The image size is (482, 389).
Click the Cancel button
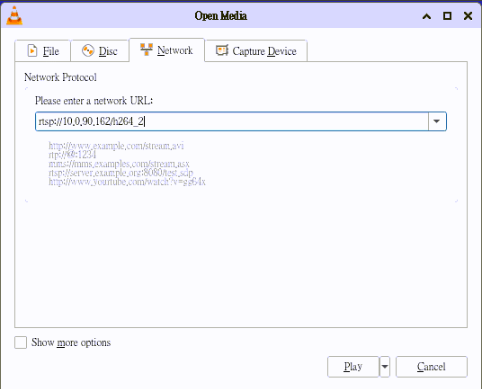click(431, 367)
